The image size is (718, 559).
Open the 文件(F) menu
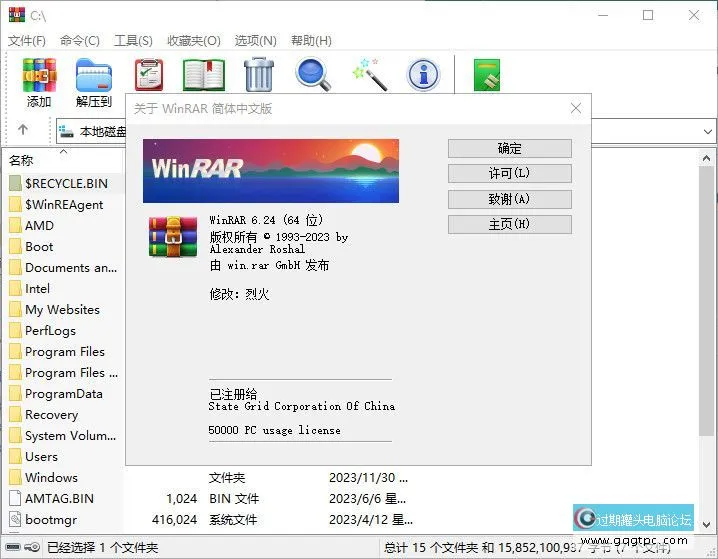[27, 40]
